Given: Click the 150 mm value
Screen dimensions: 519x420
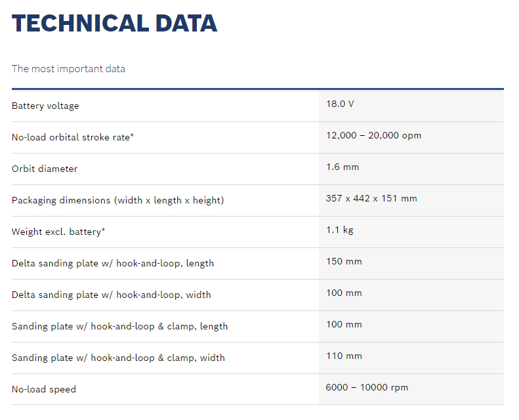Looking at the screenshot, I should (344, 261).
